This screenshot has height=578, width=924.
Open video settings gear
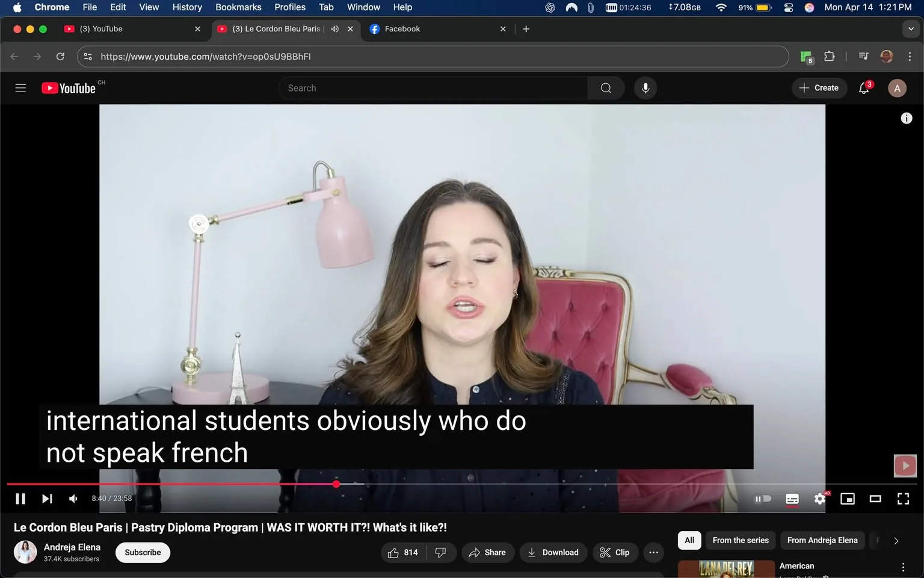pyautogui.click(x=819, y=499)
